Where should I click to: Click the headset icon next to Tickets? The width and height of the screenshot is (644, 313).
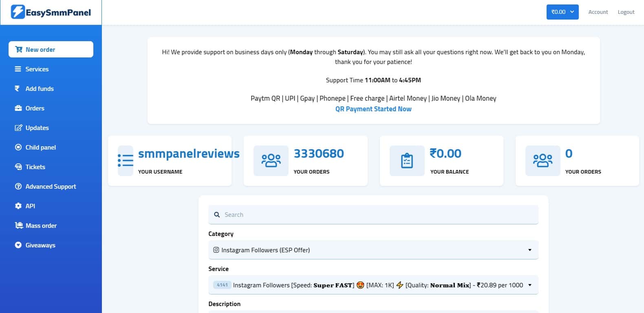pos(18,167)
